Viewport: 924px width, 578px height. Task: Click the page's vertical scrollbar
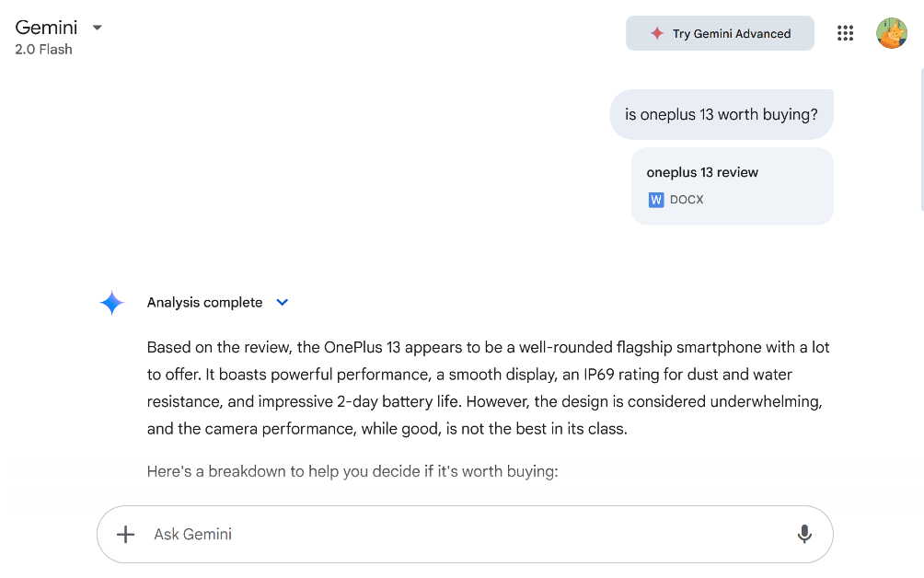click(x=920, y=138)
